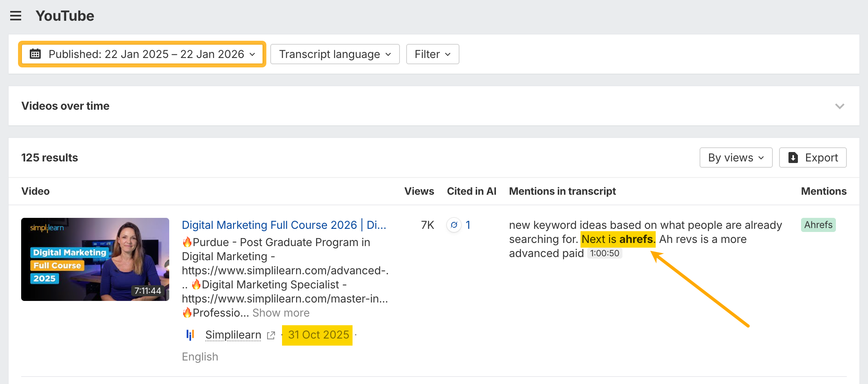Click the Mentions column header
The height and width of the screenshot is (384, 868).
(x=824, y=191)
